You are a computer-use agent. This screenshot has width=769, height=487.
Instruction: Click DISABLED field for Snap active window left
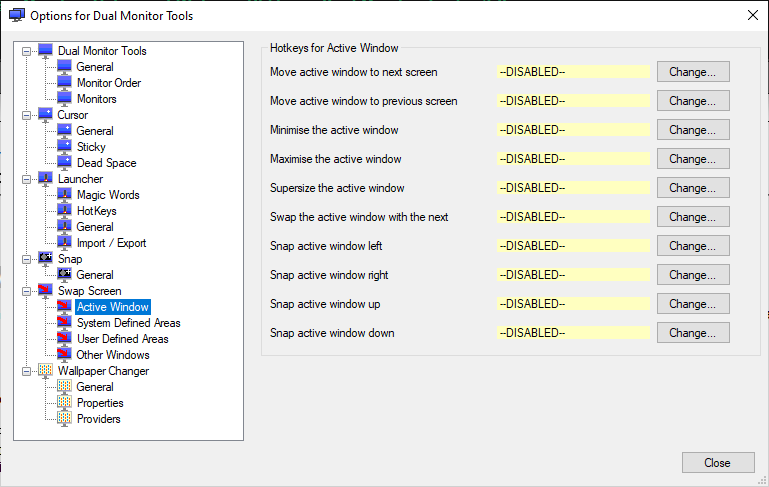click(x=573, y=246)
